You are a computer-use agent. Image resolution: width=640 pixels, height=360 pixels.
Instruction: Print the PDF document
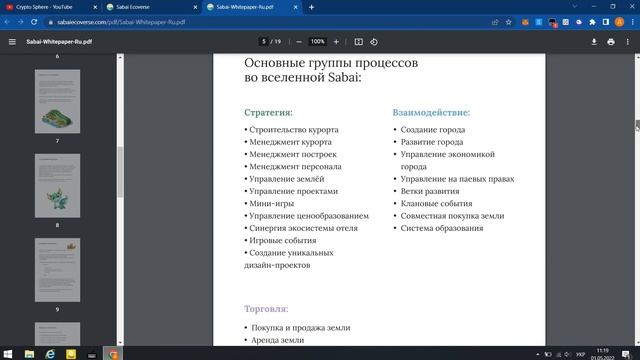click(x=611, y=42)
